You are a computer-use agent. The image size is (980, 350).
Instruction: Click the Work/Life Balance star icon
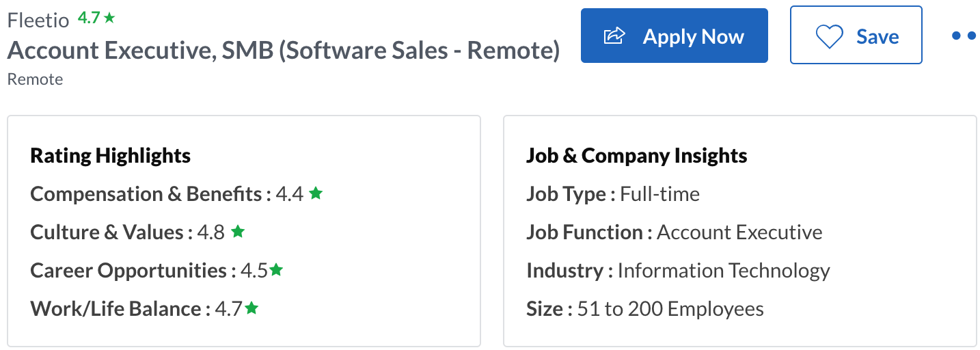251,308
